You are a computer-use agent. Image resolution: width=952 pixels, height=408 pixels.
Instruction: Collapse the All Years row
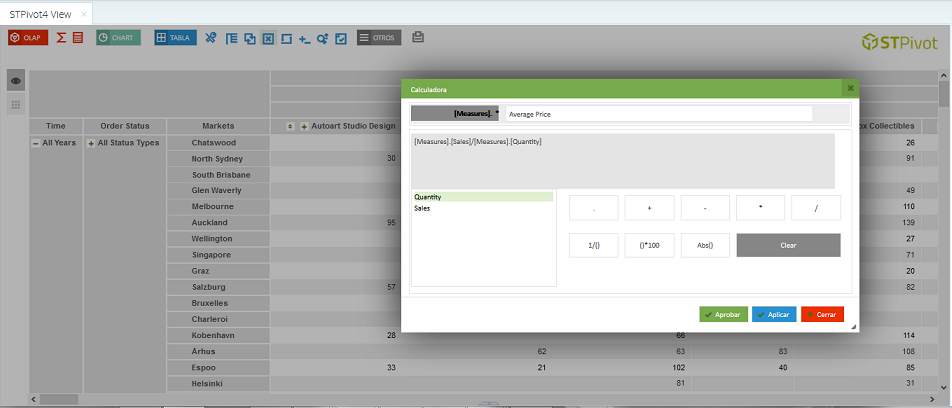(x=36, y=143)
